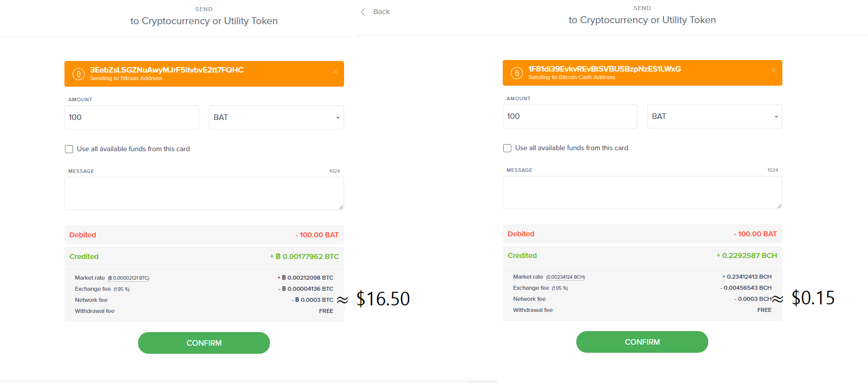
Task: Click the Bitcoin icon in left address banner
Action: click(79, 74)
